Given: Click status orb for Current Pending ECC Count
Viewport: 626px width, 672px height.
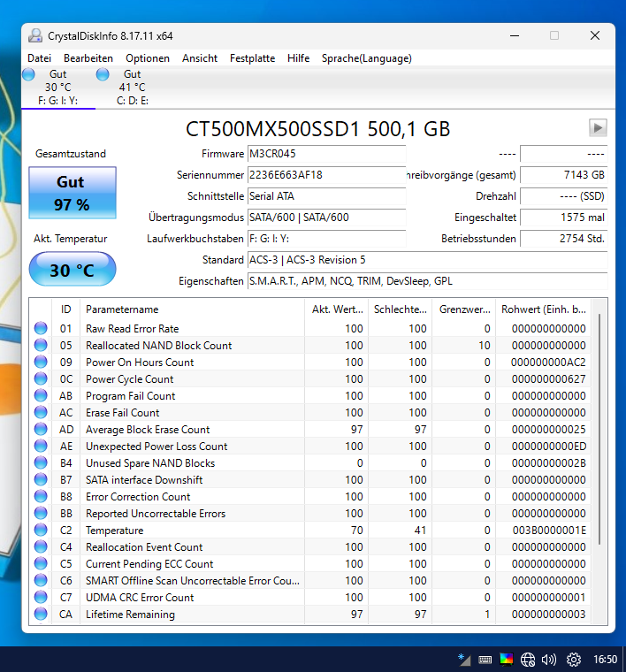Looking at the screenshot, I should pos(41,563).
